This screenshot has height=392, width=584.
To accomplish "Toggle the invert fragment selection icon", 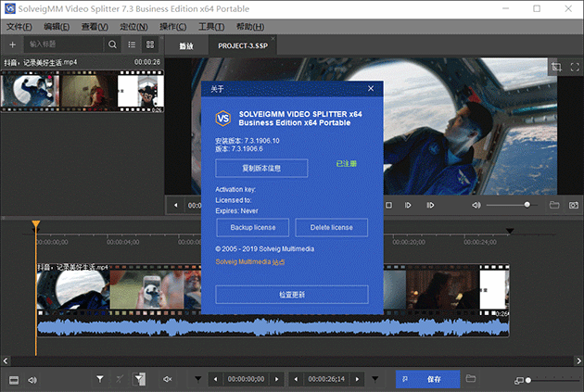I will pyautogui.click(x=139, y=379).
